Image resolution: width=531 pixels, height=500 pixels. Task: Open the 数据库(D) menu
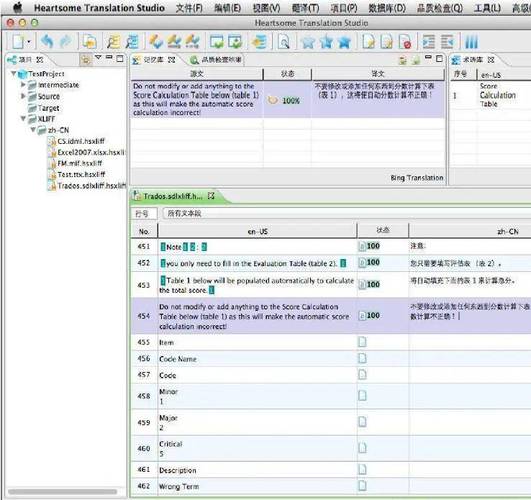click(x=387, y=8)
